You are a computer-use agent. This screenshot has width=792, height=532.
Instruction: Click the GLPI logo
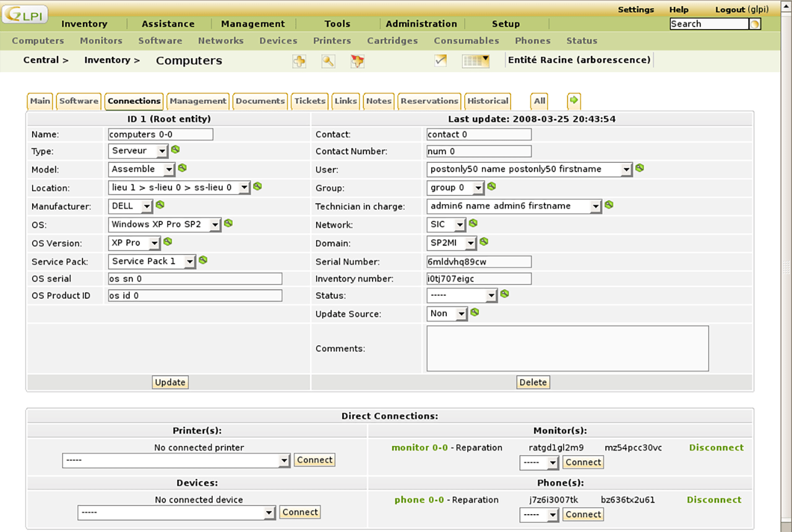click(x=25, y=15)
